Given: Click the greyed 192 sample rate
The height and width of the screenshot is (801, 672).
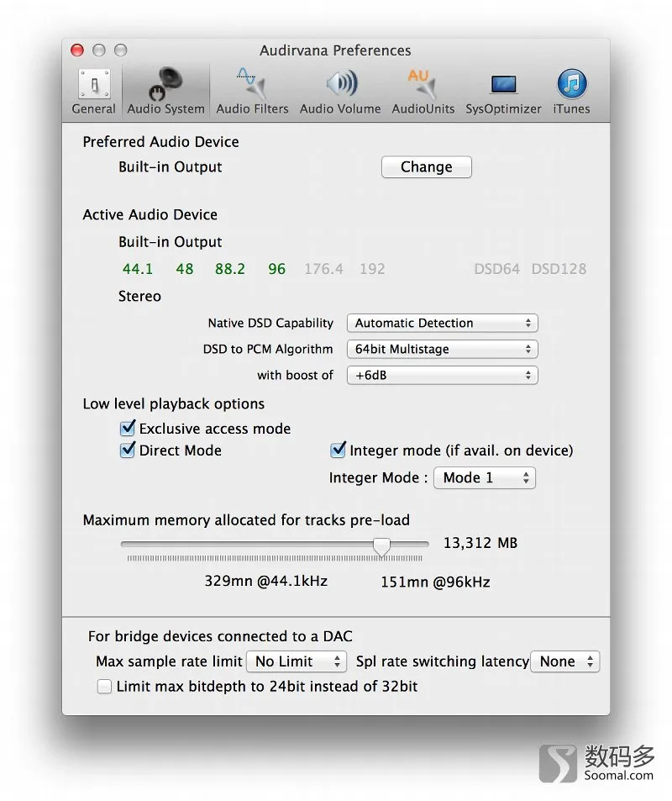Looking at the screenshot, I should point(372,269).
